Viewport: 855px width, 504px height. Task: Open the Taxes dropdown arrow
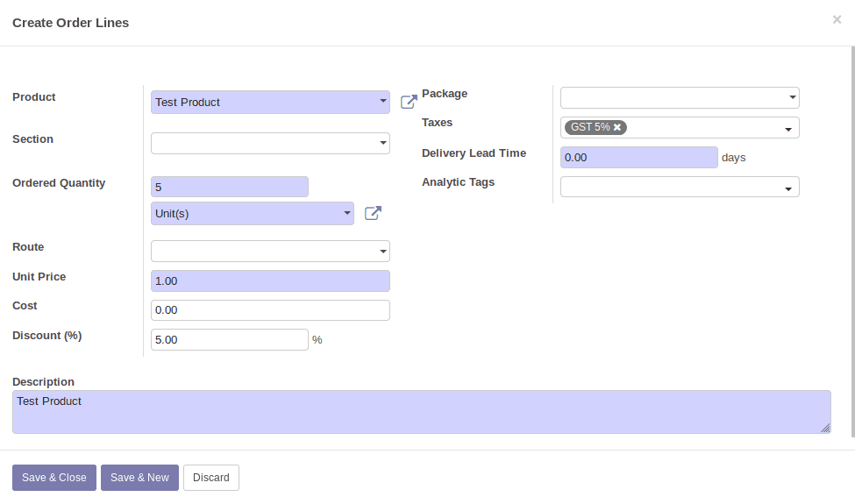pos(787,129)
